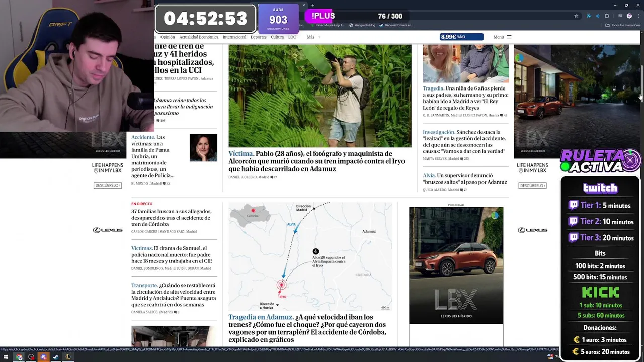Open the Windows Start button
This screenshot has width=644, height=362.
pos(6,357)
